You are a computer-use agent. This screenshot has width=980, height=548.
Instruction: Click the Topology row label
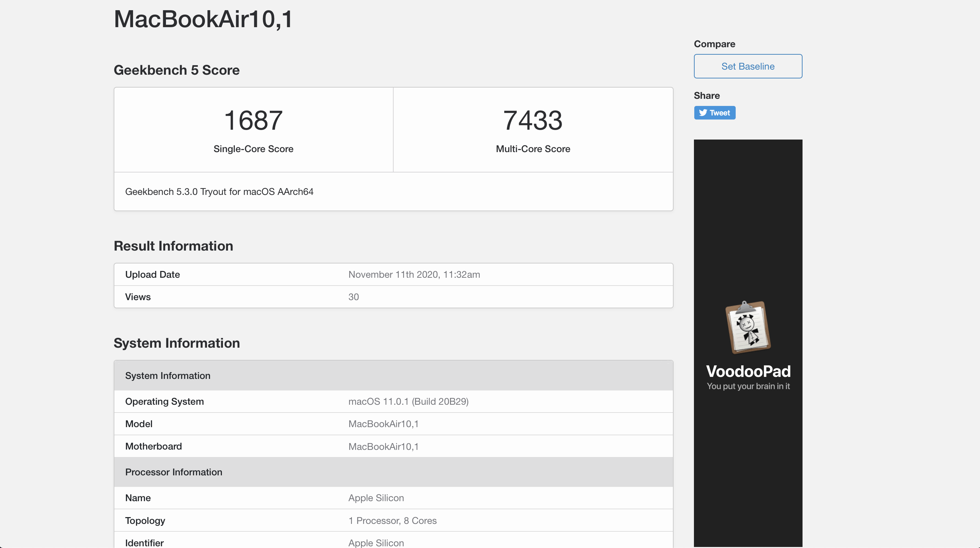(145, 520)
